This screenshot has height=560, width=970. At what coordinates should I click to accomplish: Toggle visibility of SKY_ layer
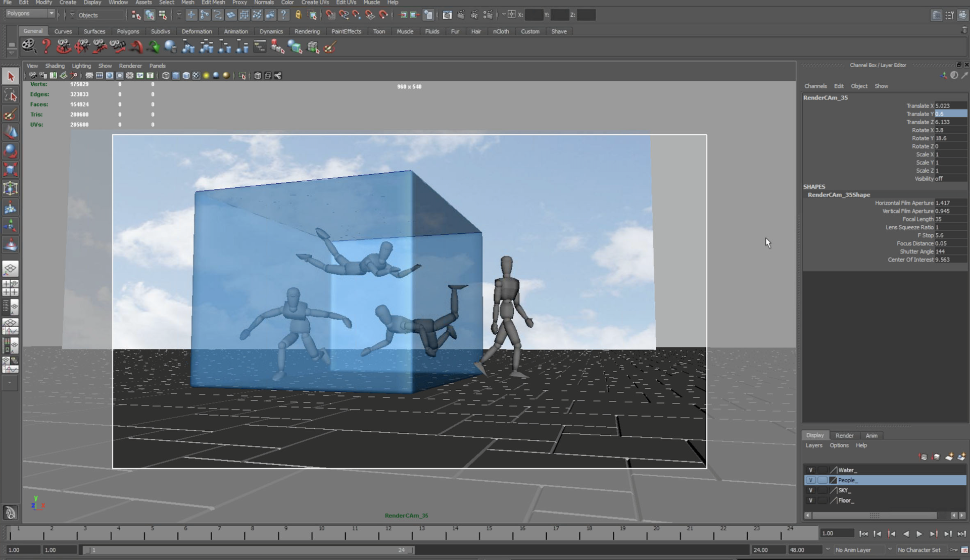coord(811,490)
